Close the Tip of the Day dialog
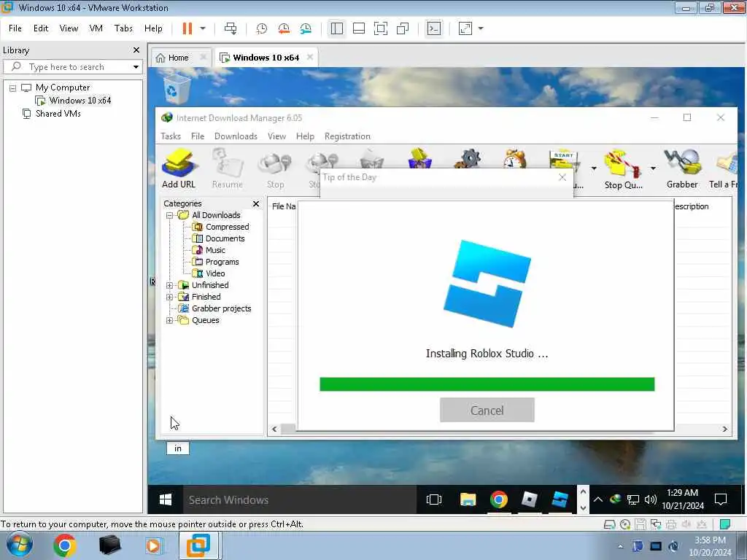The width and height of the screenshot is (747, 560). tap(562, 177)
